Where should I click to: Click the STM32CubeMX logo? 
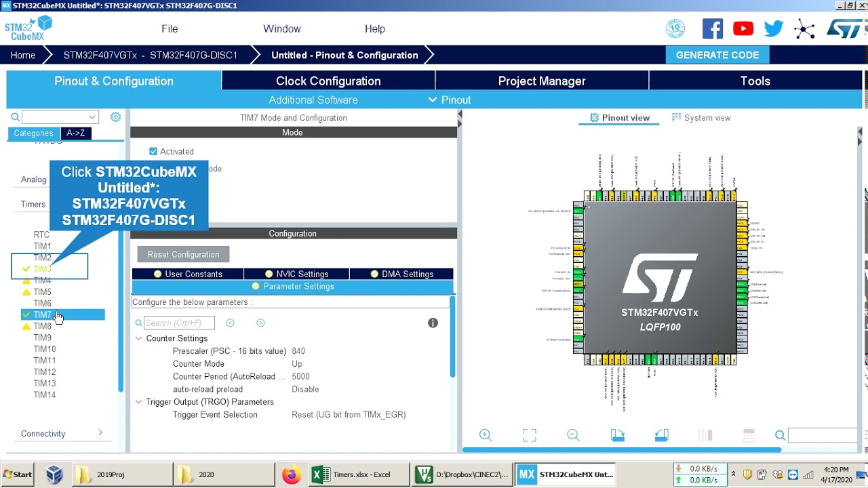coord(28,28)
